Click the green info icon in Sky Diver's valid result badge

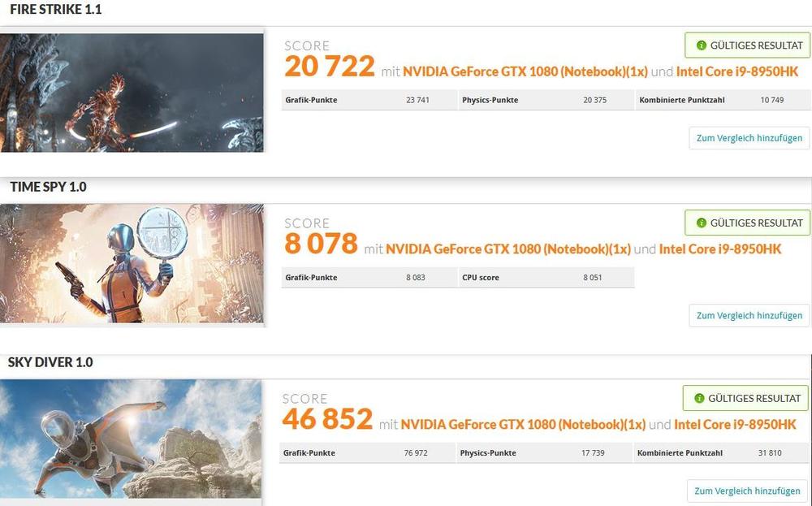(699, 398)
